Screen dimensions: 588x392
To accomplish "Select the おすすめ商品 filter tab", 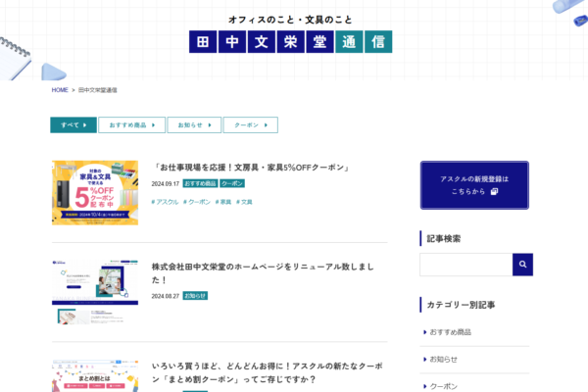I will point(131,124).
